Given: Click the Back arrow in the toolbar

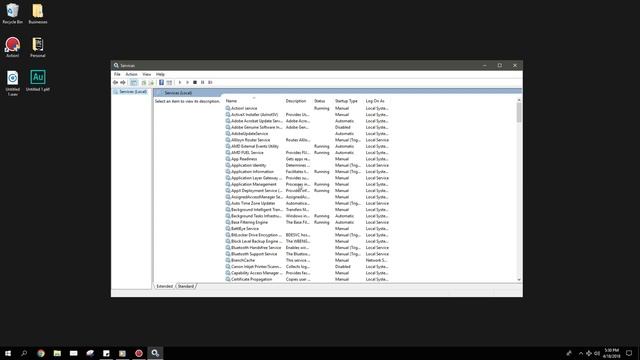Looking at the screenshot, I should (116, 82).
